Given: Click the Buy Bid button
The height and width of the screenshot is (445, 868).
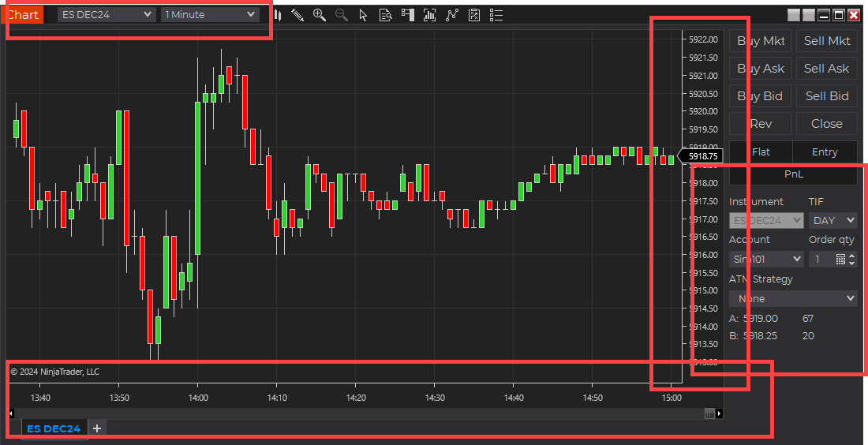Looking at the screenshot, I should [x=761, y=95].
